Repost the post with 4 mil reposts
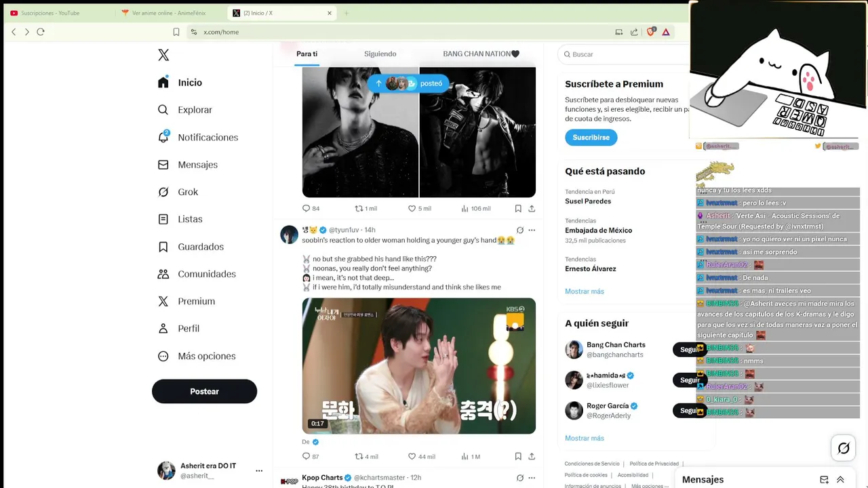 366,457
